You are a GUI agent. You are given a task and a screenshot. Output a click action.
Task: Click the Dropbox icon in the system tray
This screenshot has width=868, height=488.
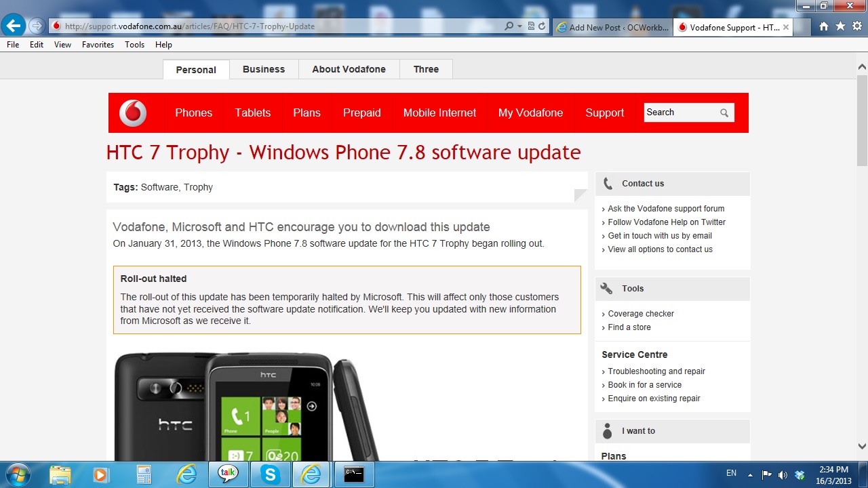point(800,474)
